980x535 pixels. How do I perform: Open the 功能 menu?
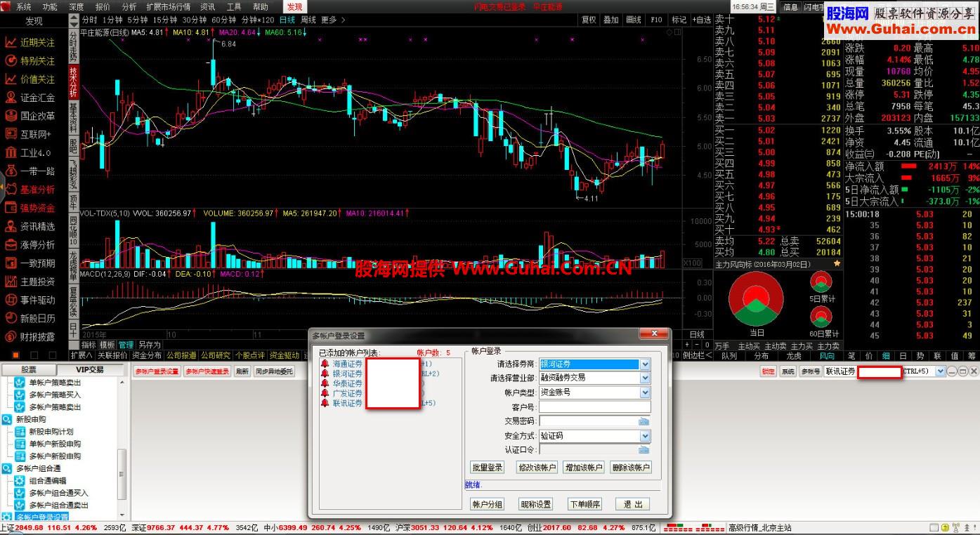pyautogui.click(x=50, y=6)
